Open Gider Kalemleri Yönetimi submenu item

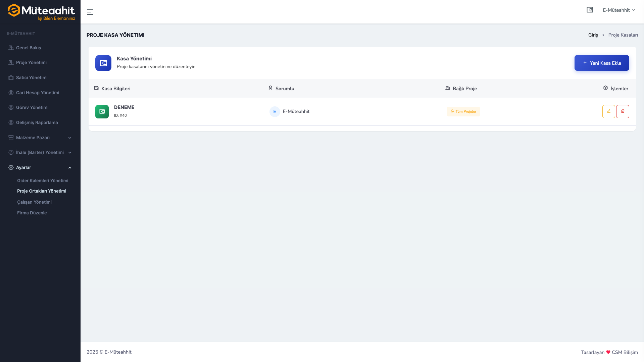[43, 180]
